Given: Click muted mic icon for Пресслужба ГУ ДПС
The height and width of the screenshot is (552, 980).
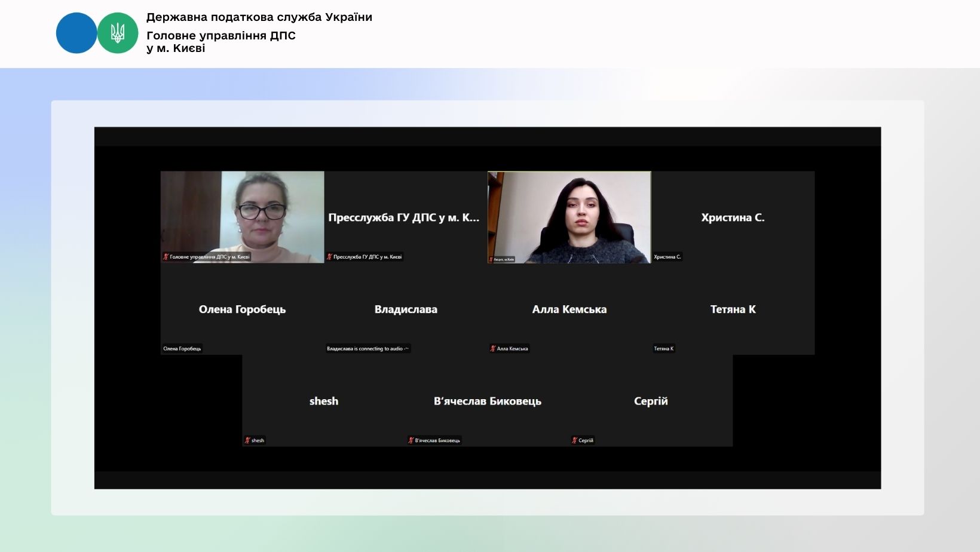Looking at the screenshot, I should [x=329, y=257].
